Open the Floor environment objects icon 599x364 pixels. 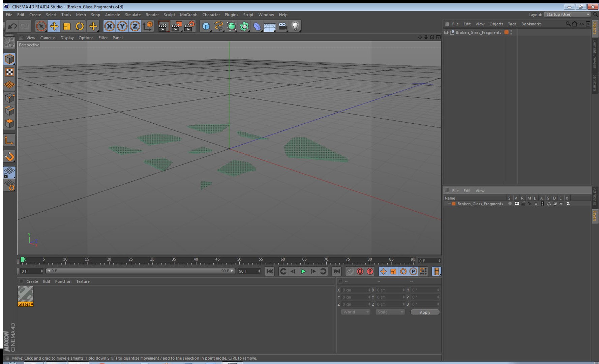click(270, 26)
